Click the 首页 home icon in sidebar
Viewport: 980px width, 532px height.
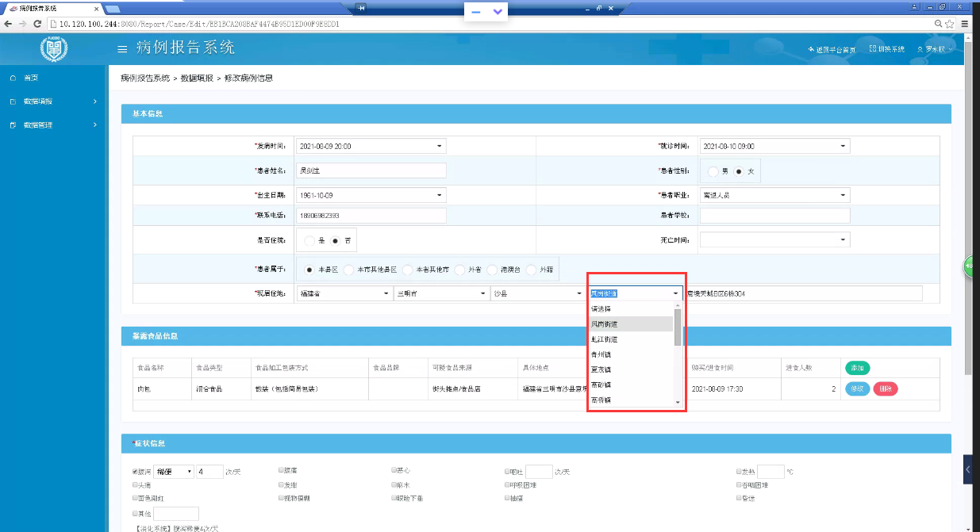pyautogui.click(x=13, y=78)
